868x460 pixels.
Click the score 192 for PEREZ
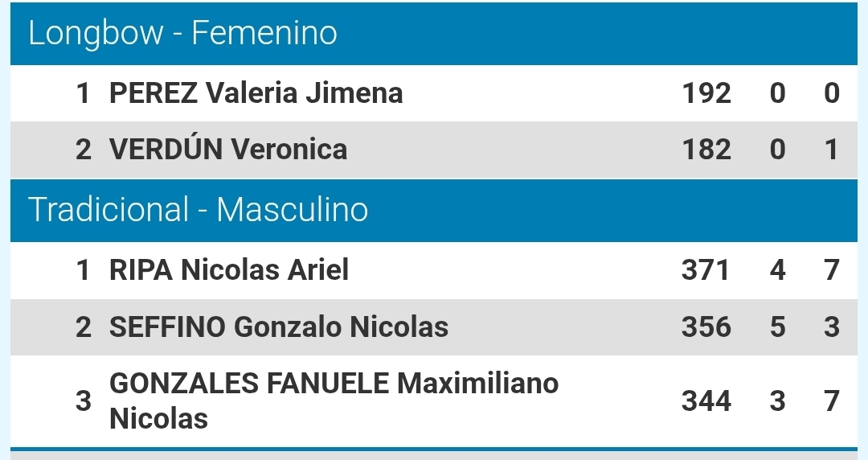pyautogui.click(x=706, y=93)
